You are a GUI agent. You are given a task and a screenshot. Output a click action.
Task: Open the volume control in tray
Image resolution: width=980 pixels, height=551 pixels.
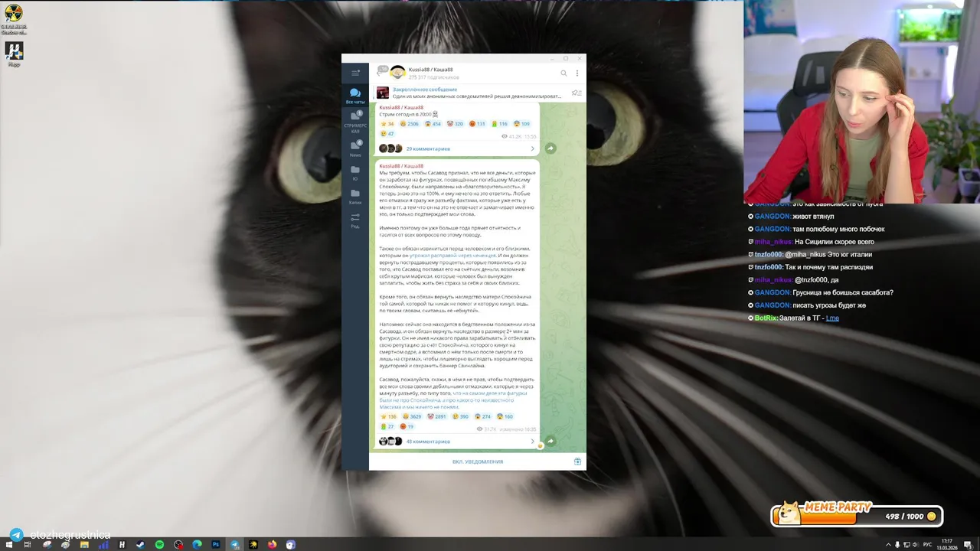click(x=916, y=545)
